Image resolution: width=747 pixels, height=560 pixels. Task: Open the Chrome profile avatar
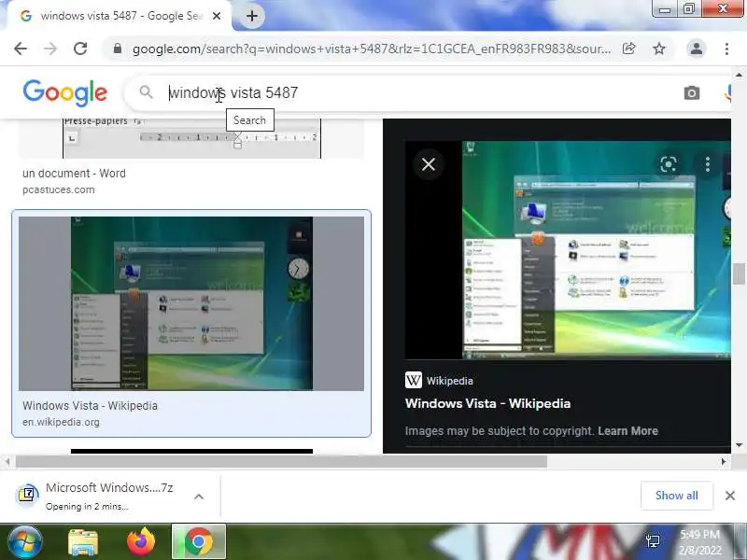pyautogui.click(x=696, y=49)
